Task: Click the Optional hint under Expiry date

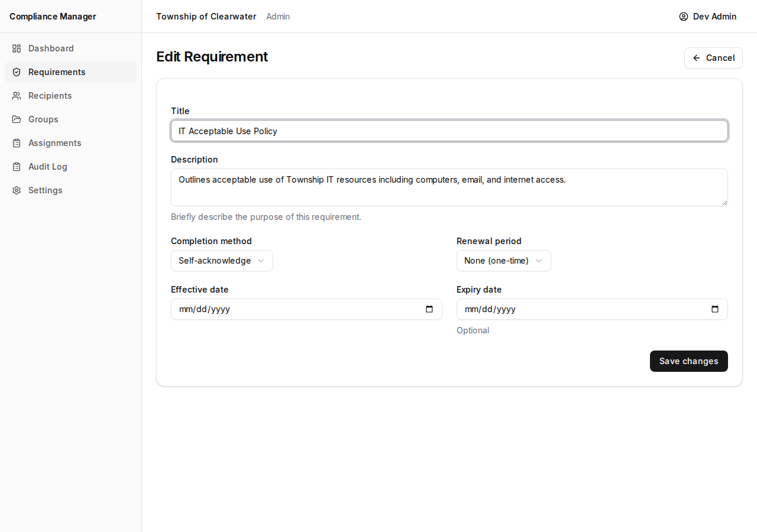Action: click(473, 330)
